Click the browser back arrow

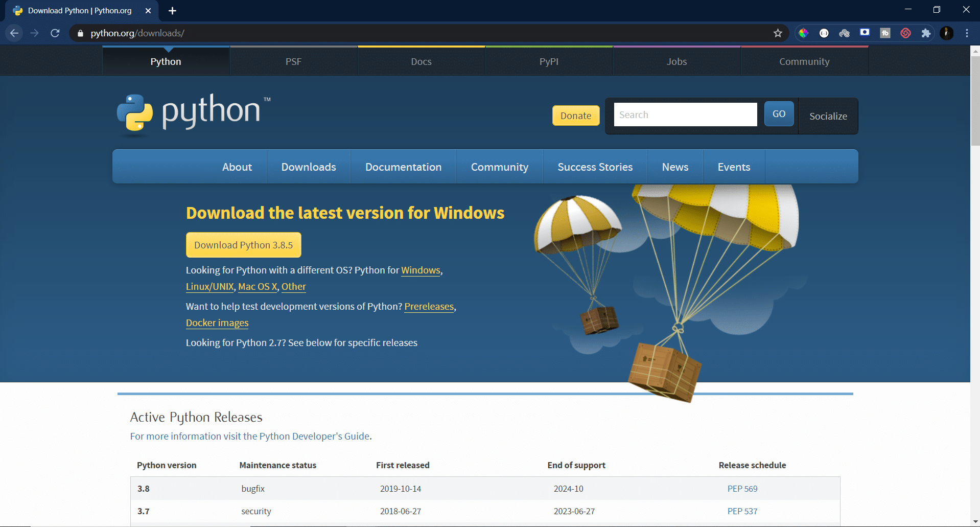pos(14,33)
